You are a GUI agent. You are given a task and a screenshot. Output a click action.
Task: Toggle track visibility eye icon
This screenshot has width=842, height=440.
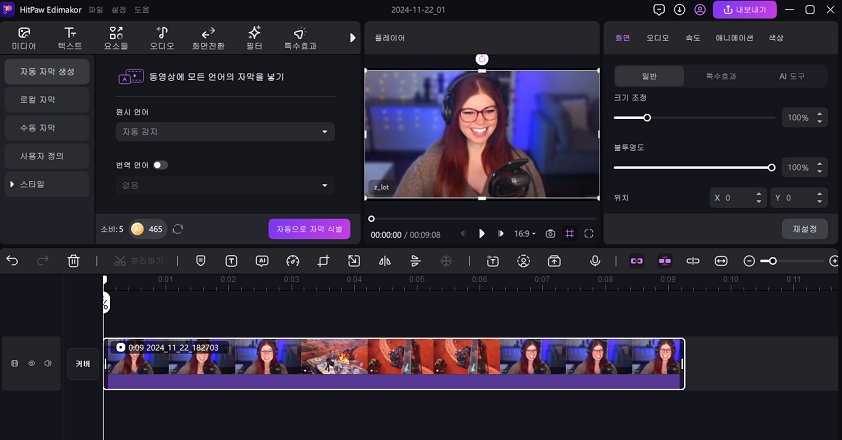(31, 364)
